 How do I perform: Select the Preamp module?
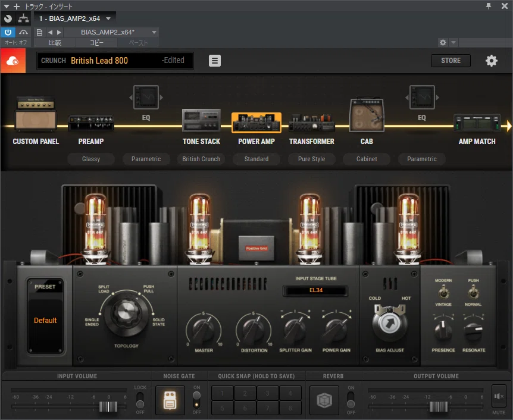pos(90,123)
